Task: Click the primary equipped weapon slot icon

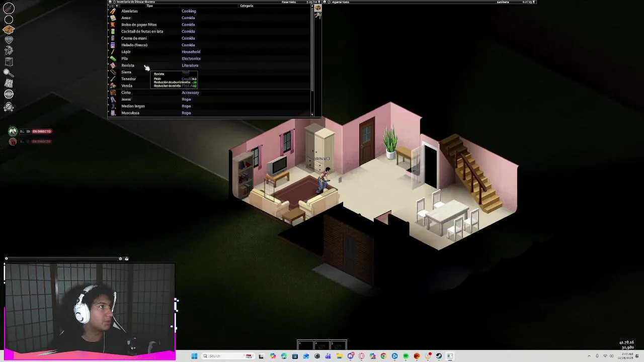Action: coord(9,9)
